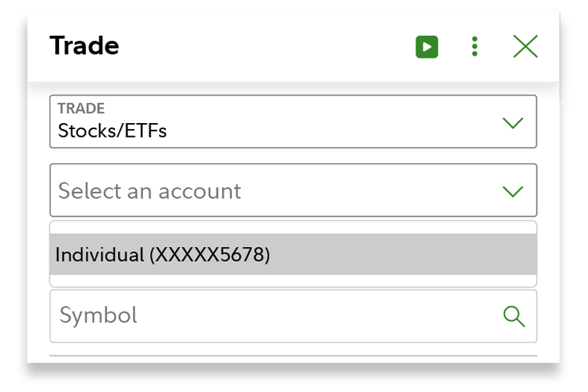Focus the Symbol input field
Screen dimensions: 588x392
[x=277, y=315]
